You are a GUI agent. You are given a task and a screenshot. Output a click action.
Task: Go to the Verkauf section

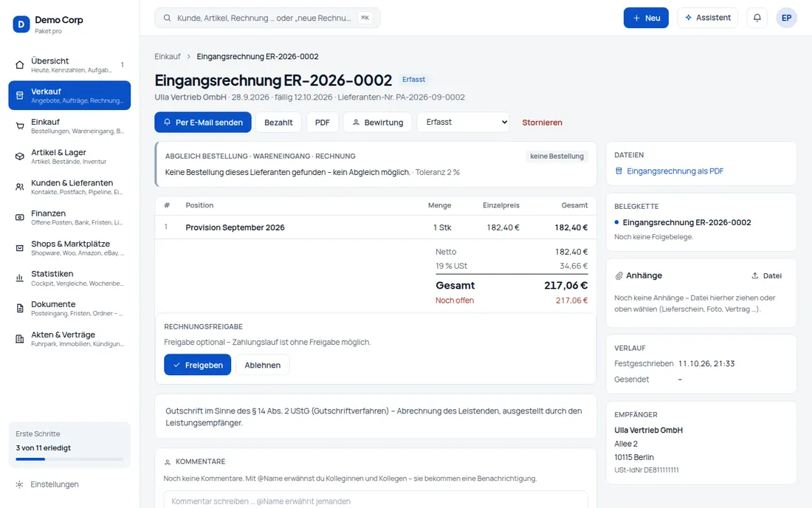pos(69,95)
